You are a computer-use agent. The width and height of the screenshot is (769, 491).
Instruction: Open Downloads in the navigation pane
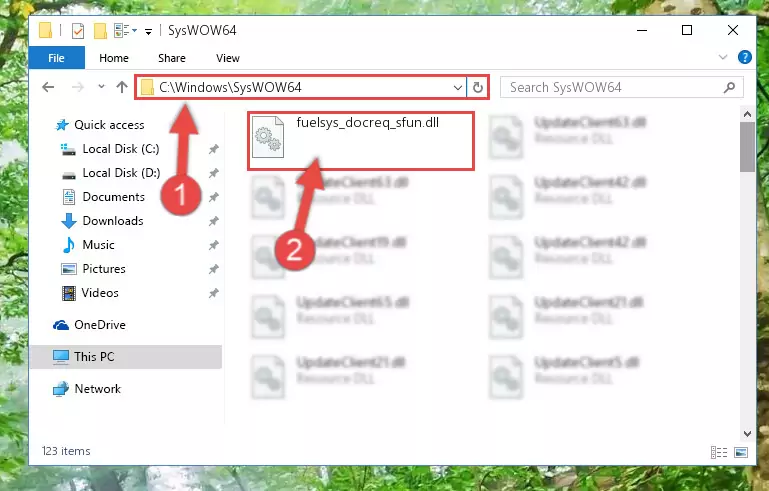coord(113,221)
